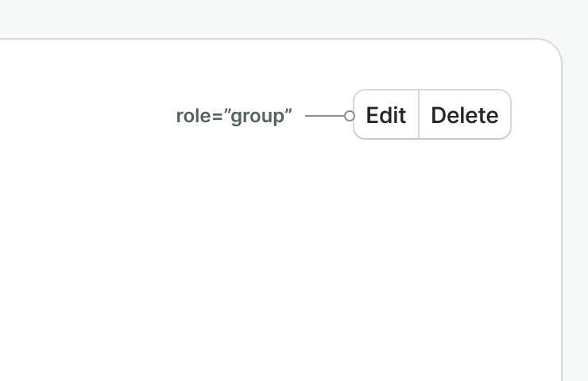Click the word "role" in the label

point(194,116)
